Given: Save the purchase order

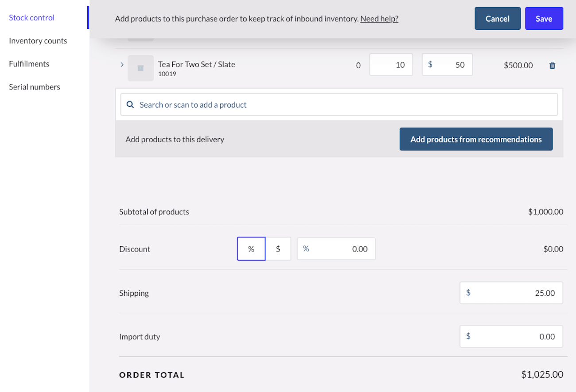Looking at the screenshot, I should pos(544,19).
